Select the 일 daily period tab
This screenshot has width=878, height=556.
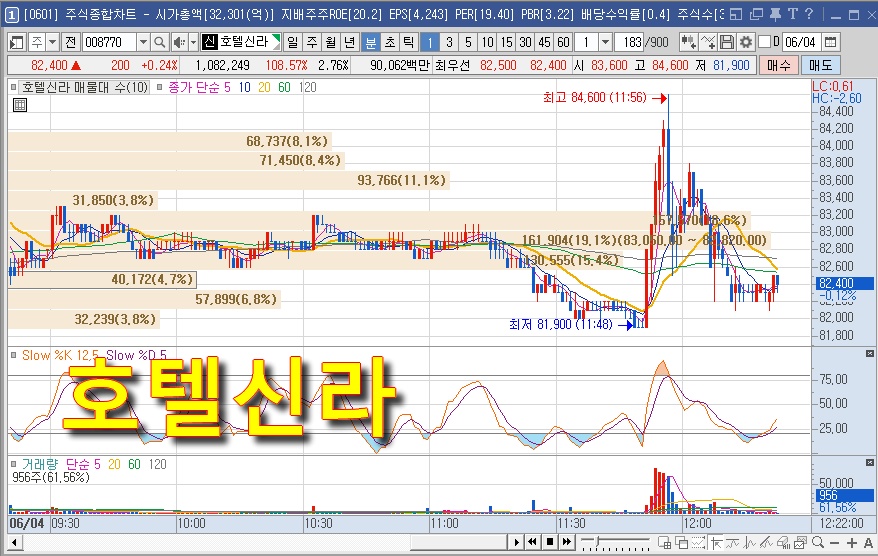point(293,42)
